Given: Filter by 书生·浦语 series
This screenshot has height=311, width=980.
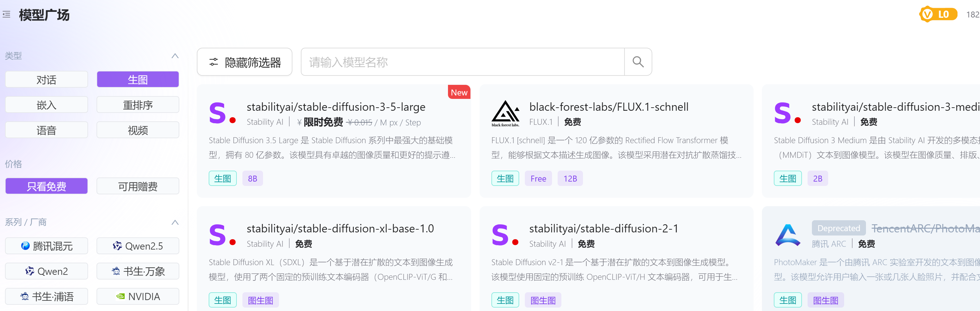Looking at the screenshot, I should pyautogui.click(x=47, y=296).
